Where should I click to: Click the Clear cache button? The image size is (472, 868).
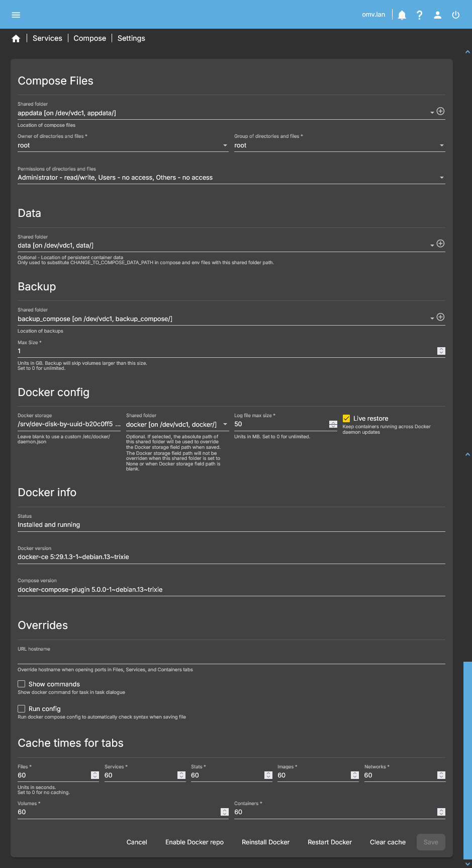tap(388, 842)
